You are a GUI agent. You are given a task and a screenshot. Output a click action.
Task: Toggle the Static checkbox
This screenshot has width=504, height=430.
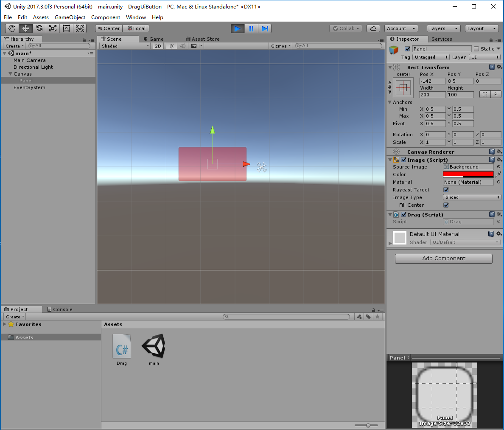476,49
